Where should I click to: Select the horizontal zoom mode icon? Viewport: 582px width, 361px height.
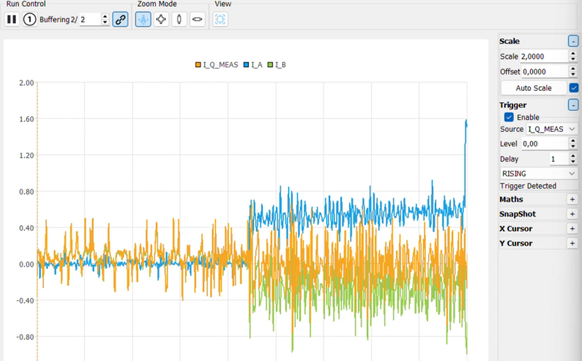(197, 19)
